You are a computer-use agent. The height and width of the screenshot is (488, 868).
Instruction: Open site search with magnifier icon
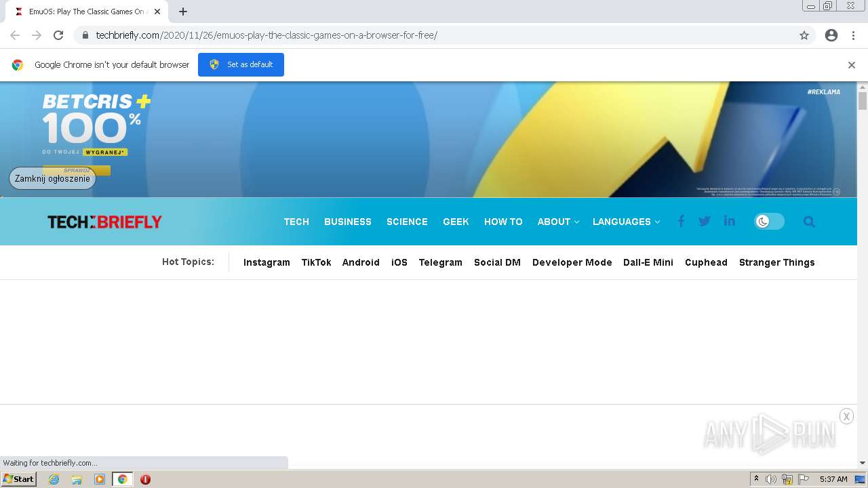(x=809, y=222)
